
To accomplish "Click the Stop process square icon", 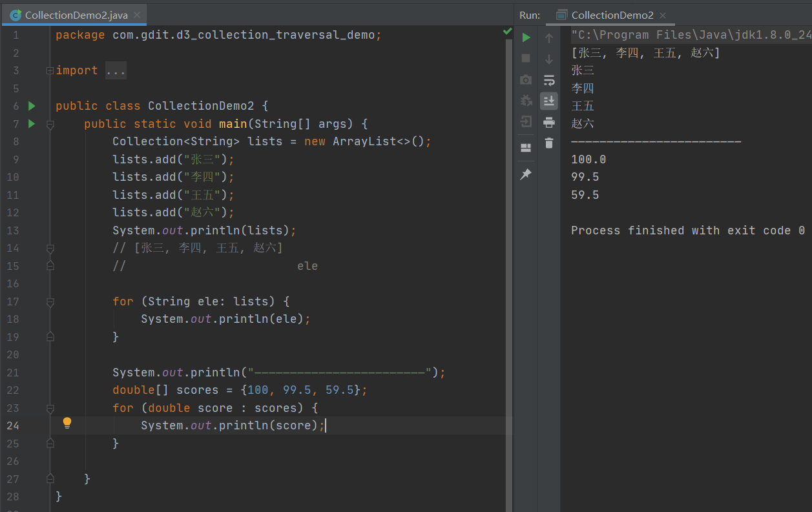I will (x=526, y=58).
